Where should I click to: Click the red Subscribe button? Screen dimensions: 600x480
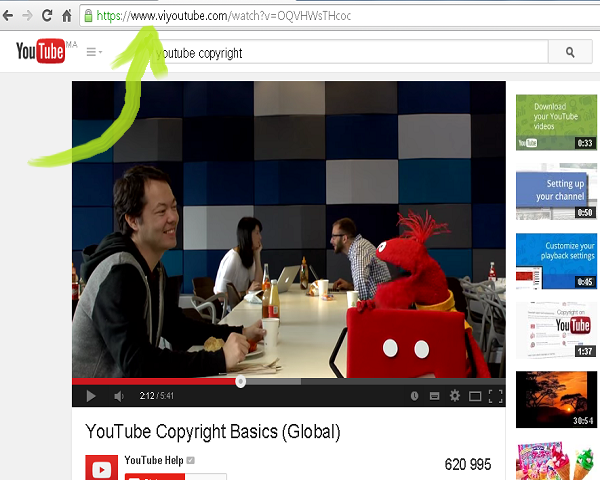[x=155, y=477]
